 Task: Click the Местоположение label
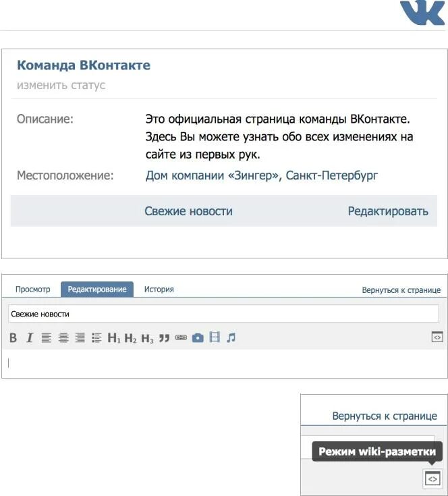tap(65, 175)
